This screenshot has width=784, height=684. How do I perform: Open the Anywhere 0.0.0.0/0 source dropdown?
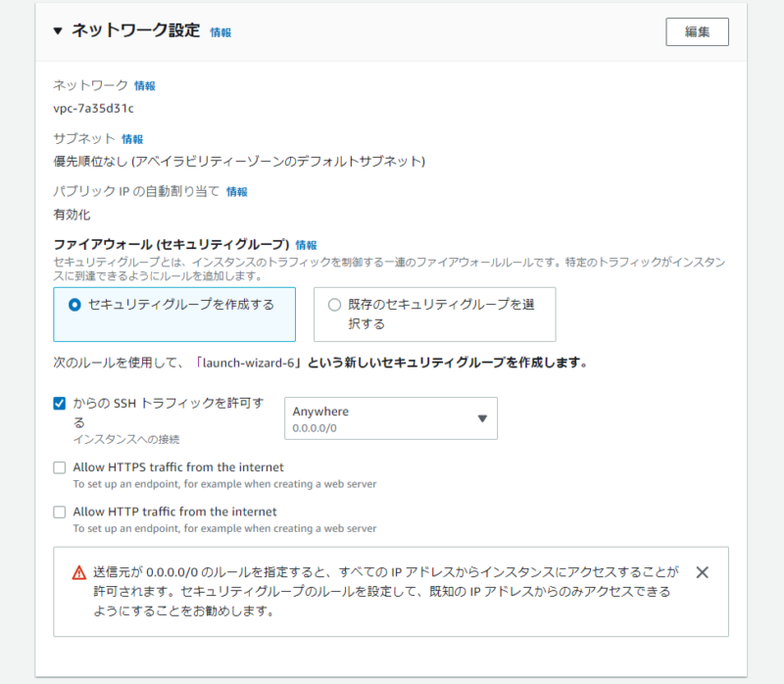click(x=391, y=418)
